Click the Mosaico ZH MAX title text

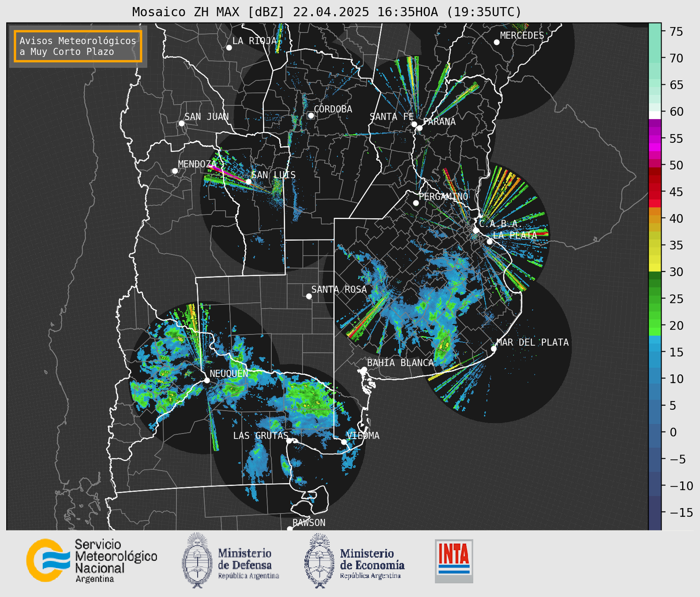coord(327,12)
